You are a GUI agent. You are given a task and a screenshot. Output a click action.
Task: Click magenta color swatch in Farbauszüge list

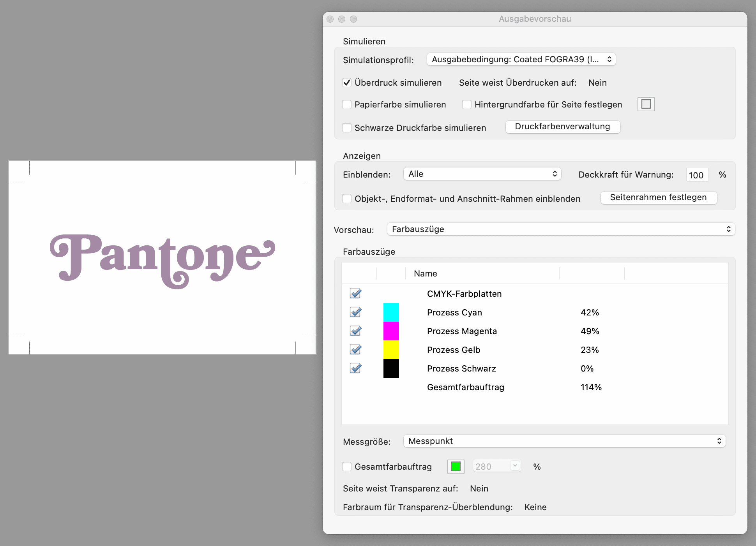tap(391, 331)
